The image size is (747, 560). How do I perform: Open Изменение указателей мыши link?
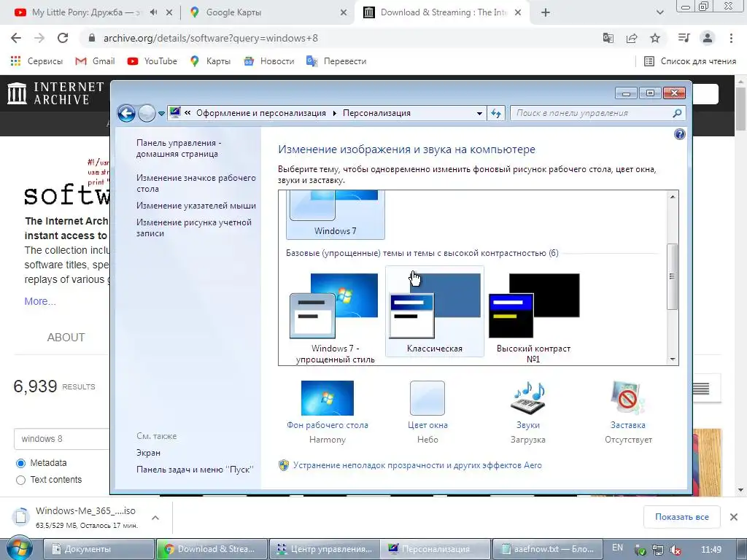pyautogui.click(x=196, y=206)
